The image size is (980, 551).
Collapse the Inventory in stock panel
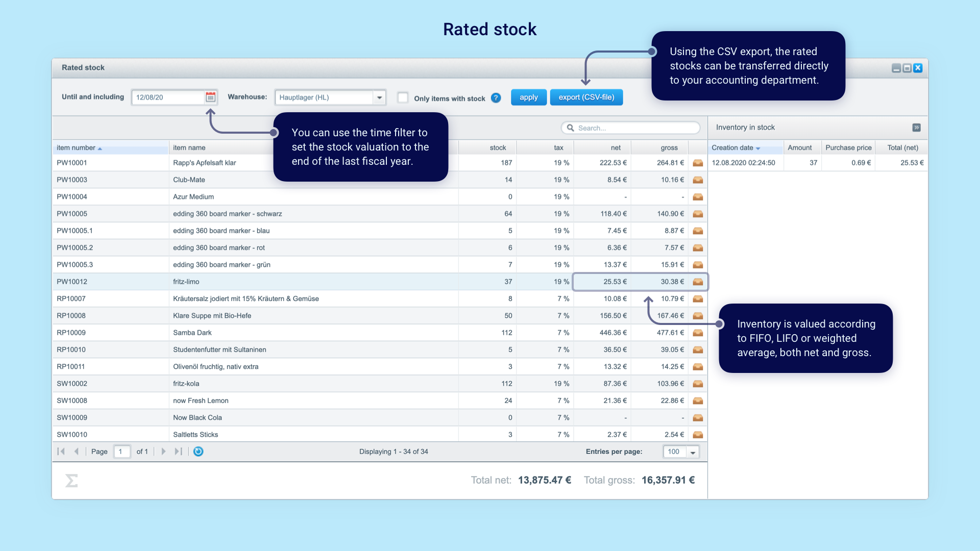point(917,128)
